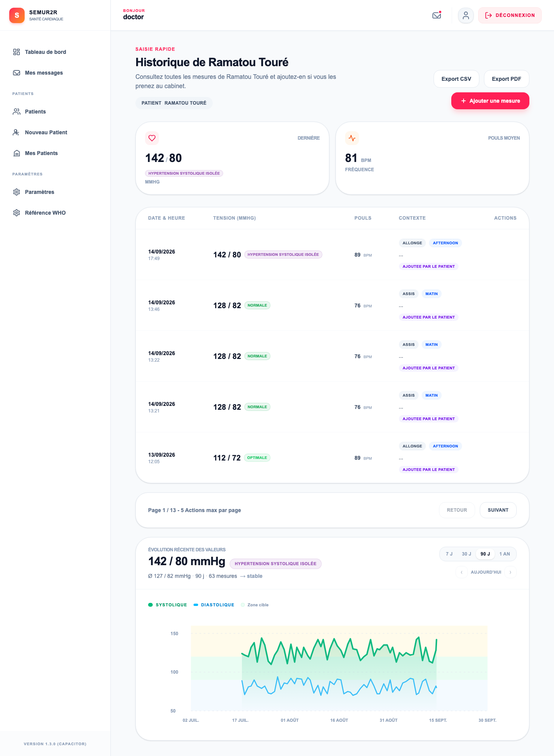Select the 30 J chart range
Viewport: 554px width, 756px height.
tap(466, 554)
